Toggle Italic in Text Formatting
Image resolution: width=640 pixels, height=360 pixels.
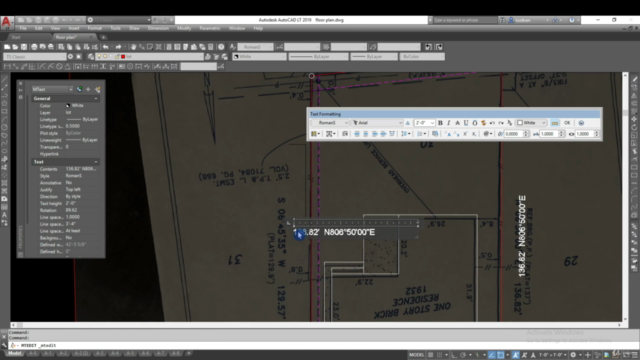(449, 123)
